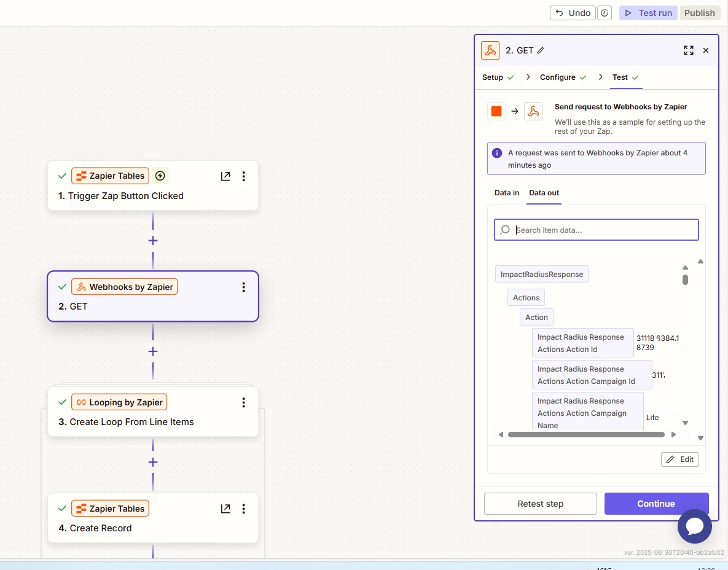Image resolution: width=728 pixels, height=570 pixels.
Task: Start a Test run
Action: (x=648, y=13)
